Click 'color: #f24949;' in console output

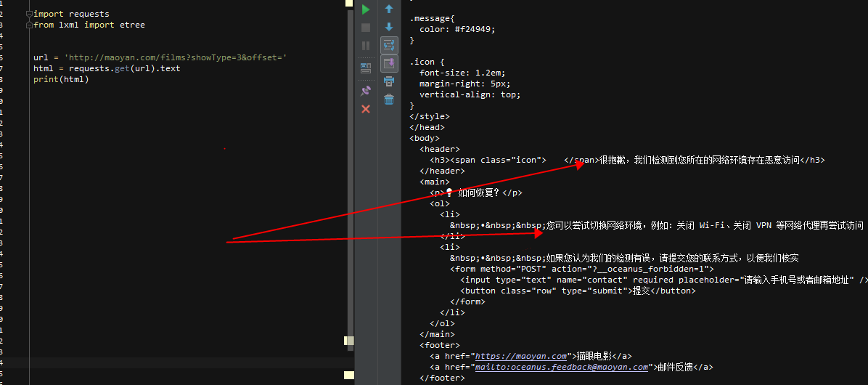(457, 29)
